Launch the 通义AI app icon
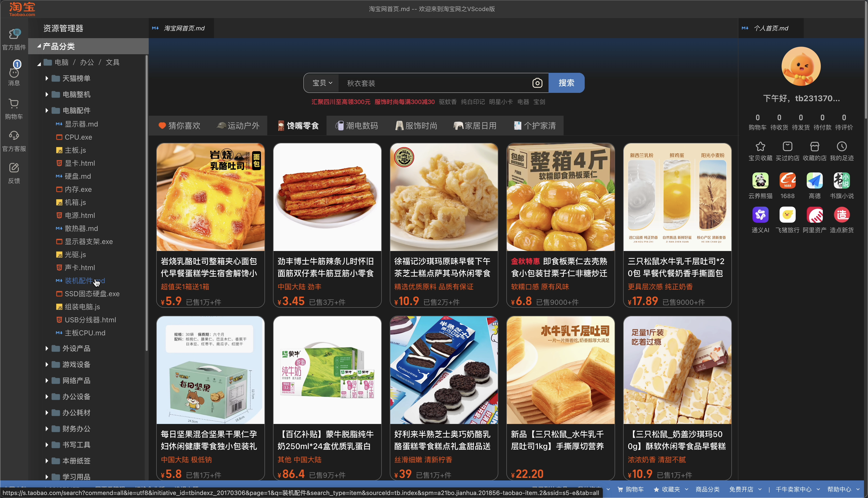Viewport: 868px width, 498px height. (x=760, y=215)
